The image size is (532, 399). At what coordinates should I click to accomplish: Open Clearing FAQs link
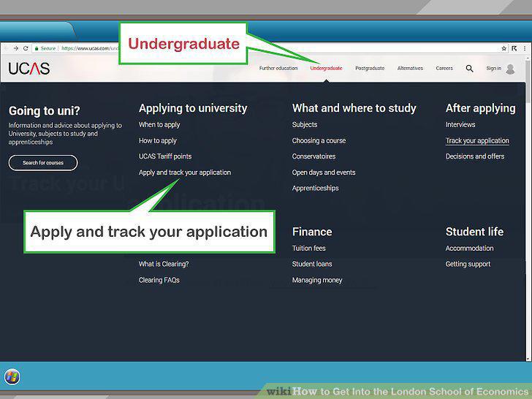click(x=159, y=281)
